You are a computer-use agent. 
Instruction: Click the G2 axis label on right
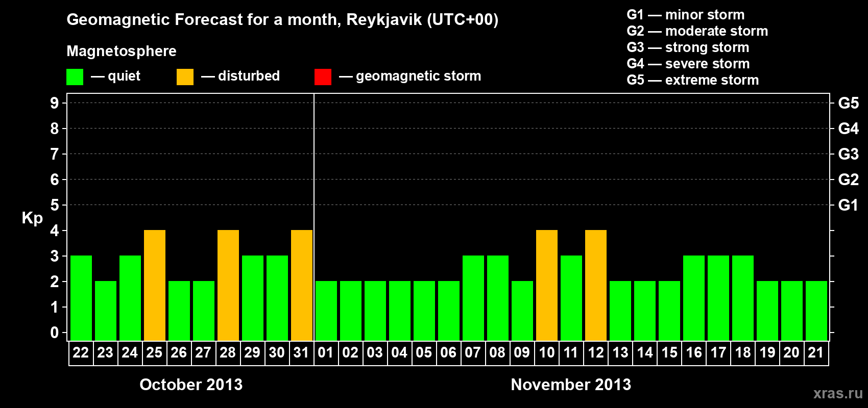point(849,180)
